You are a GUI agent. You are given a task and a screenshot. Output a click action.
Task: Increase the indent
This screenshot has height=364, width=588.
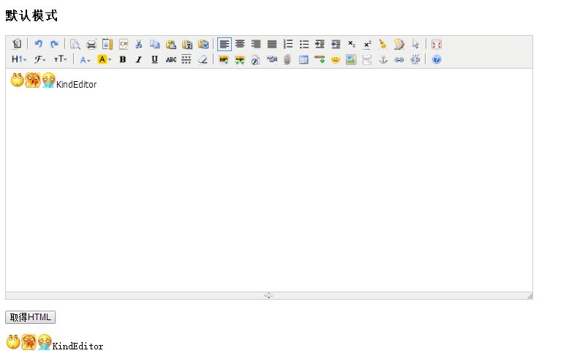[320, 44]
